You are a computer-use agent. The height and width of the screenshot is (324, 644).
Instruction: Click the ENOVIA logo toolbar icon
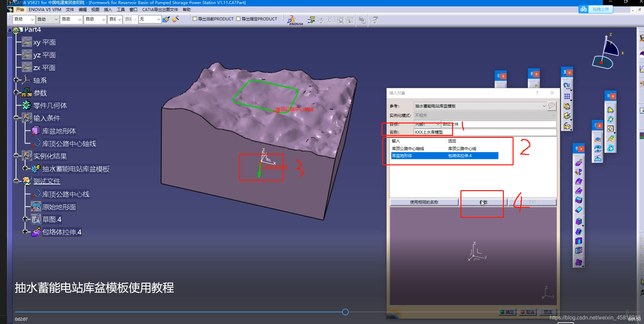[x=295, y=20]
